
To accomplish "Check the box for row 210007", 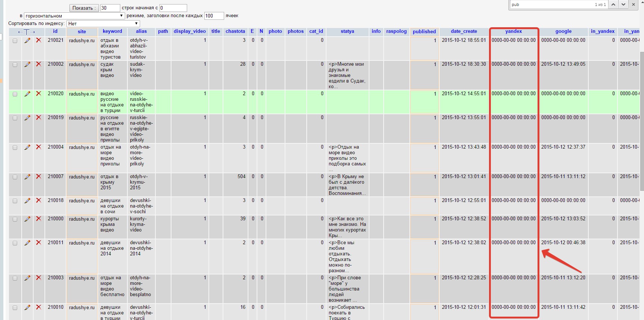I will [15, 177].
